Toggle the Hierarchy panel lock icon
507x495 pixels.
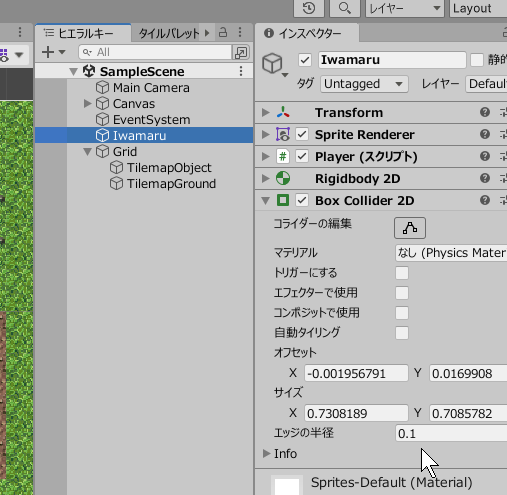click(223, 33)
